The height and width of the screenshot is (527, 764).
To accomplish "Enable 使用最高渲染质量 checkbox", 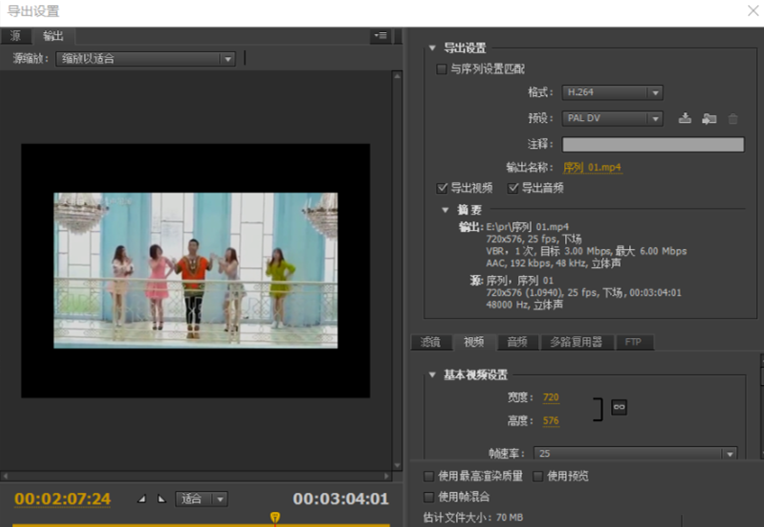I will [429, 477].
